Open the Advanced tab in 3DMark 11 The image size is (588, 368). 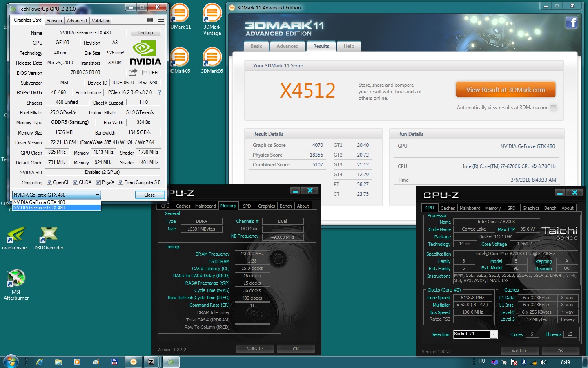pyautogui.click(x=287, y=46)
